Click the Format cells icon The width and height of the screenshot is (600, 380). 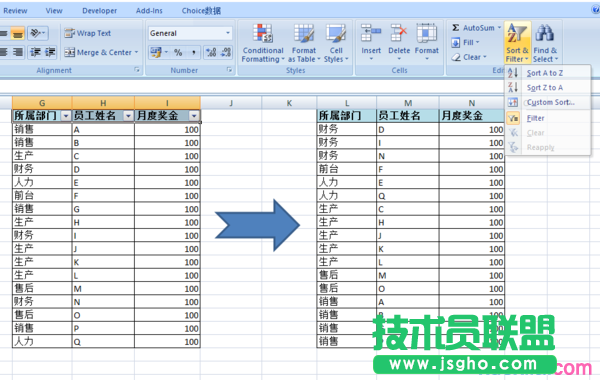point(427,33)
